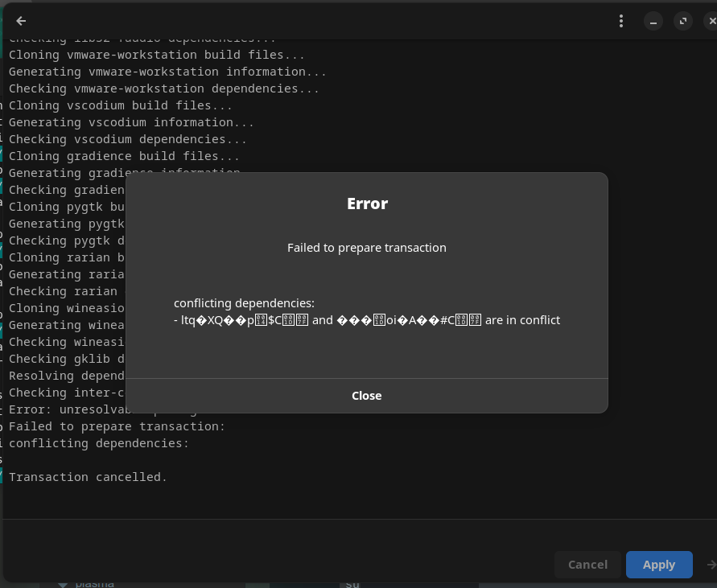Select the 'Failed to prepare transaction' message

coord(367,248)
